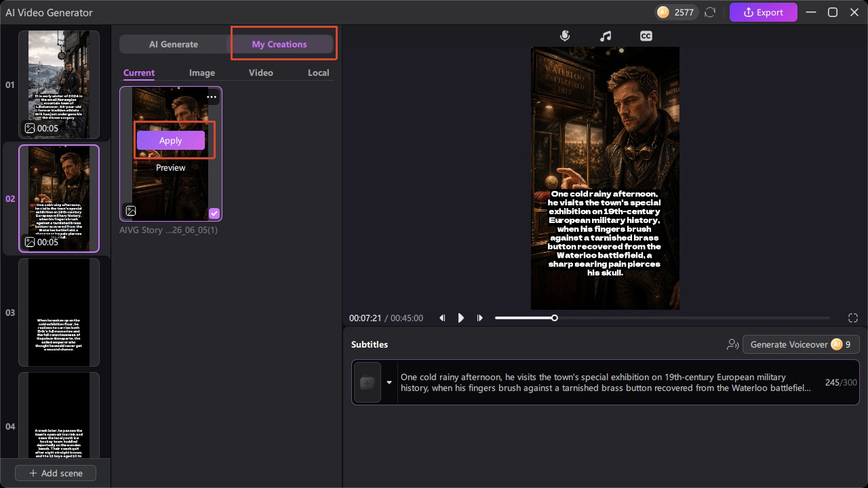Open the Local sub-tab

(x=319, y=73)
